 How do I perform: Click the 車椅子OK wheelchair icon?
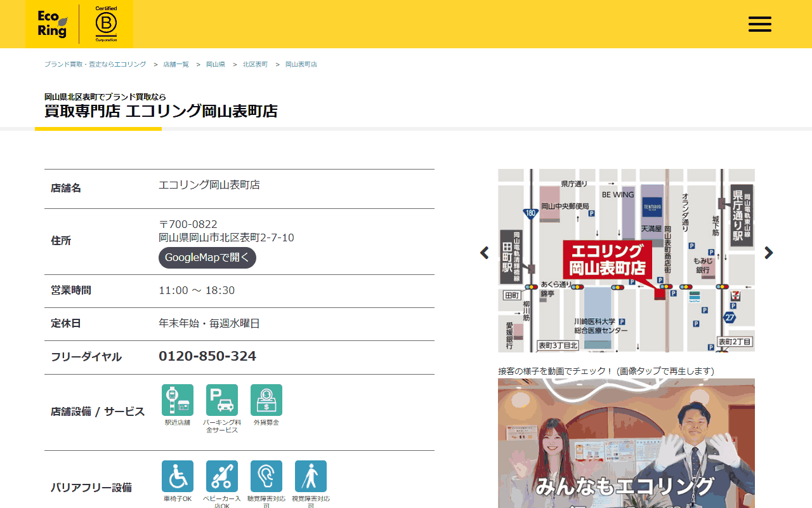pyautogui.click(x=178, y=476)
